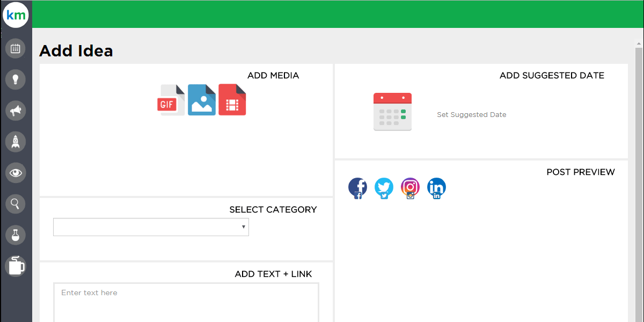
Task: Toggle the Twitter post preview
Action: tap(384, 187)
